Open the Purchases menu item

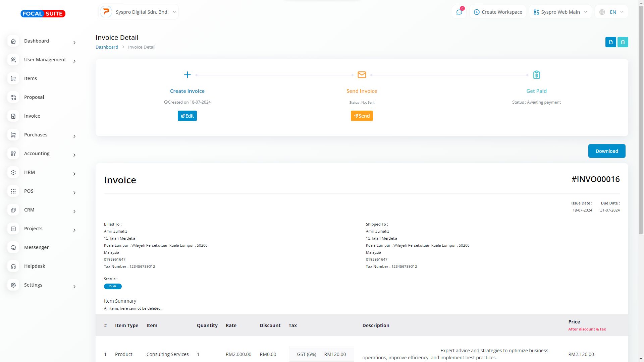pyautogui.click(x=36, y=135)
